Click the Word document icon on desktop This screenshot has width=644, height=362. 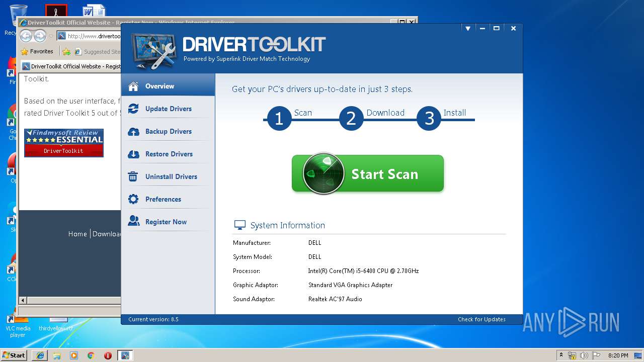(x=94, y=11)
